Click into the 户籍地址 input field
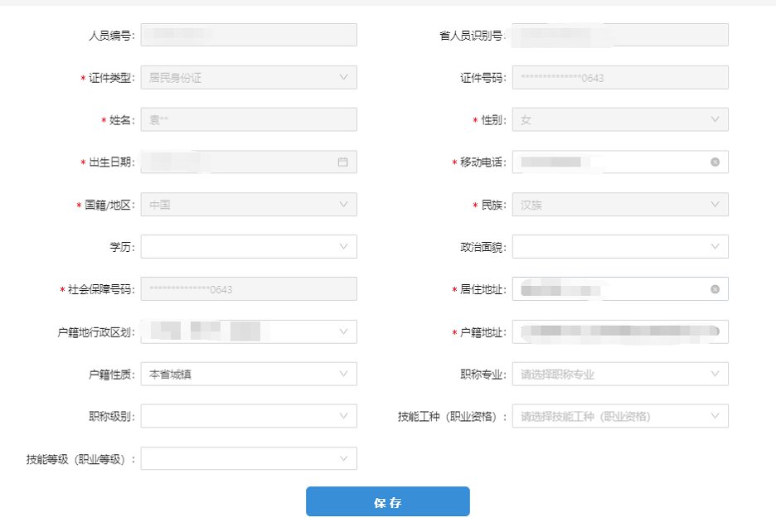 (620, 331)
